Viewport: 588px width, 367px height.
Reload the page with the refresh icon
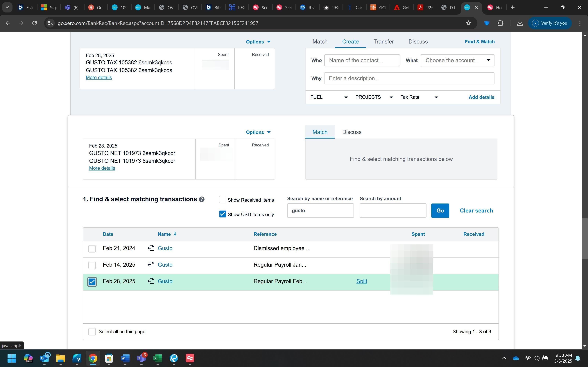click(35, 23)
